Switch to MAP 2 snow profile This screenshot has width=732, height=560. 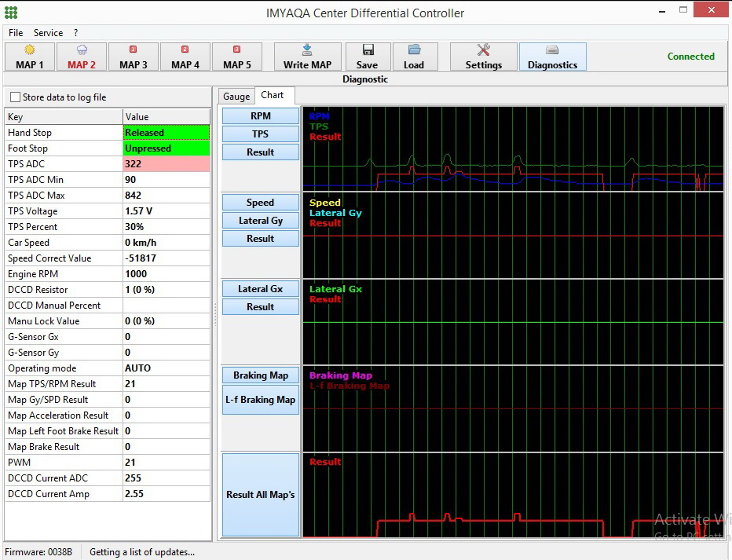[x=82, y=57]
